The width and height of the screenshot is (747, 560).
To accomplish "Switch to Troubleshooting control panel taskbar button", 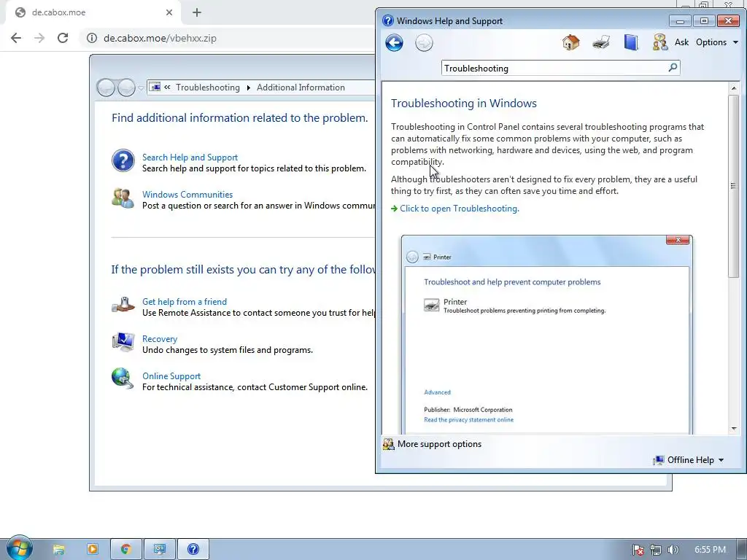I will [160, 550].
